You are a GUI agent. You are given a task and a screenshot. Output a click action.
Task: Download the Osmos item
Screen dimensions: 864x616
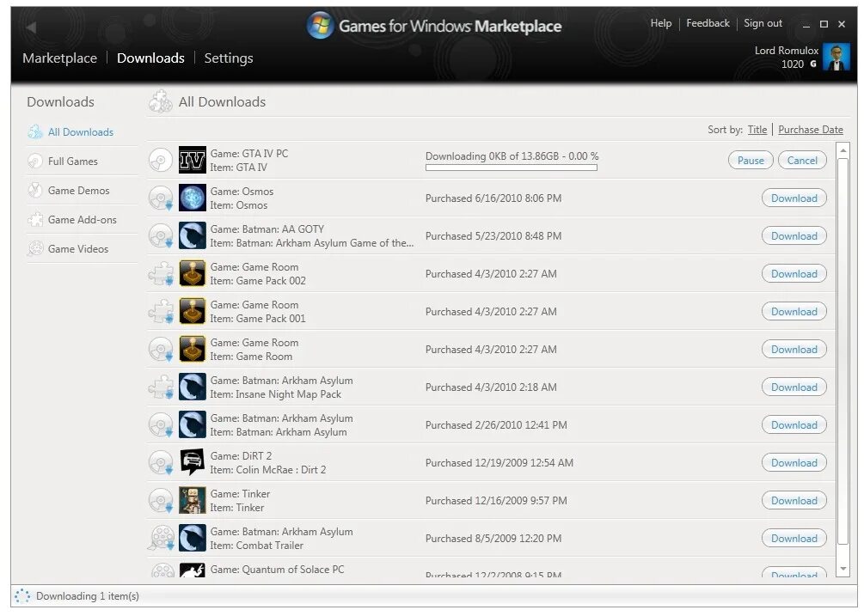point(793,198)
